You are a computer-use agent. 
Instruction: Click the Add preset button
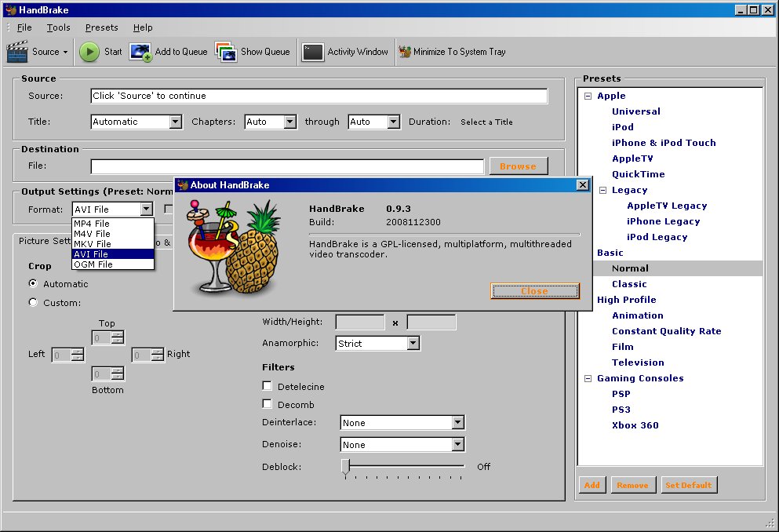click(592, 485)
